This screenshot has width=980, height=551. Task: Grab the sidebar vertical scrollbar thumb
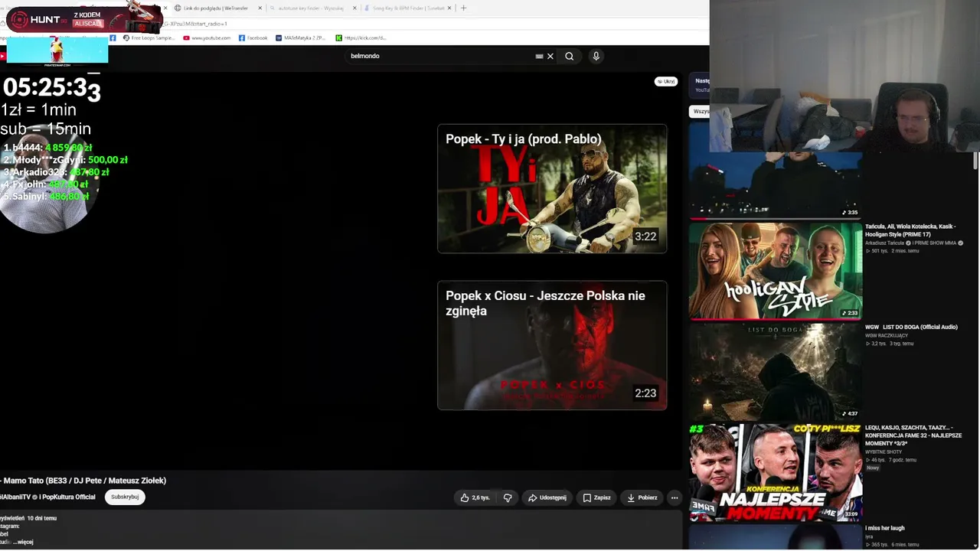coord(975,161)
